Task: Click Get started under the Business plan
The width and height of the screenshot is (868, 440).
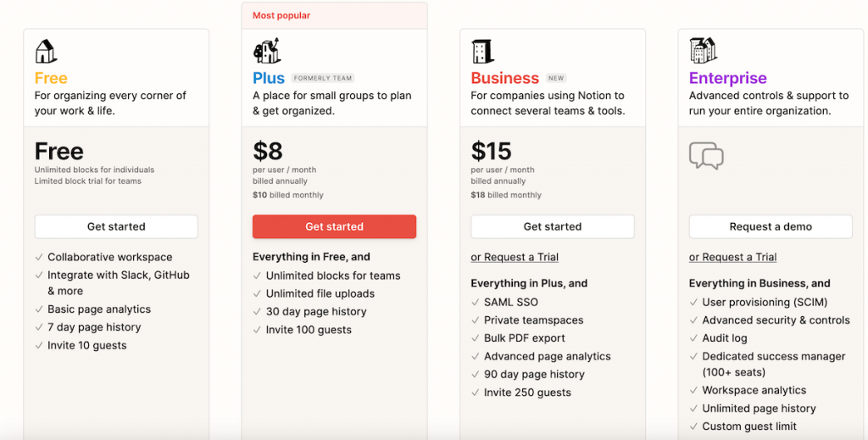Action: (553, 226)
